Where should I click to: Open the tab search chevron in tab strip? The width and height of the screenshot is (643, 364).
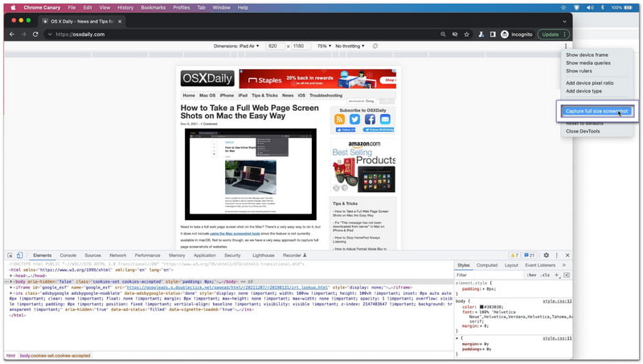point(565,22)
